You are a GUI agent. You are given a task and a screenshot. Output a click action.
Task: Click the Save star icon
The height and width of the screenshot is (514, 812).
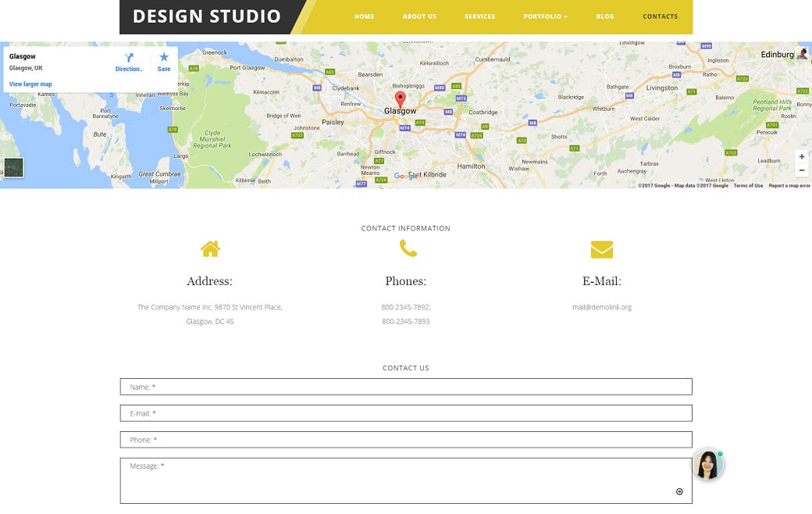coord(164,59)
